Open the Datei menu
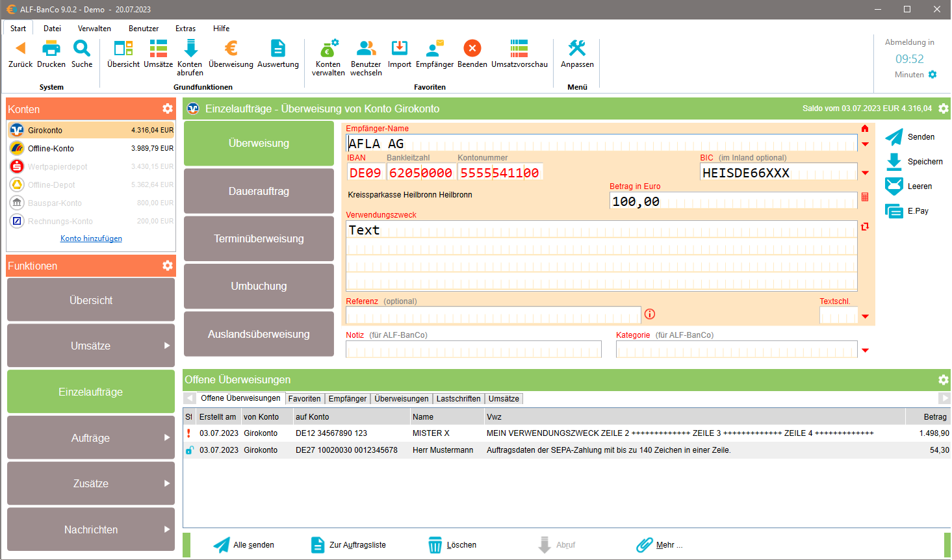This screenshot has width=952, height=560. pyautogui.click(x=53, y=29)
